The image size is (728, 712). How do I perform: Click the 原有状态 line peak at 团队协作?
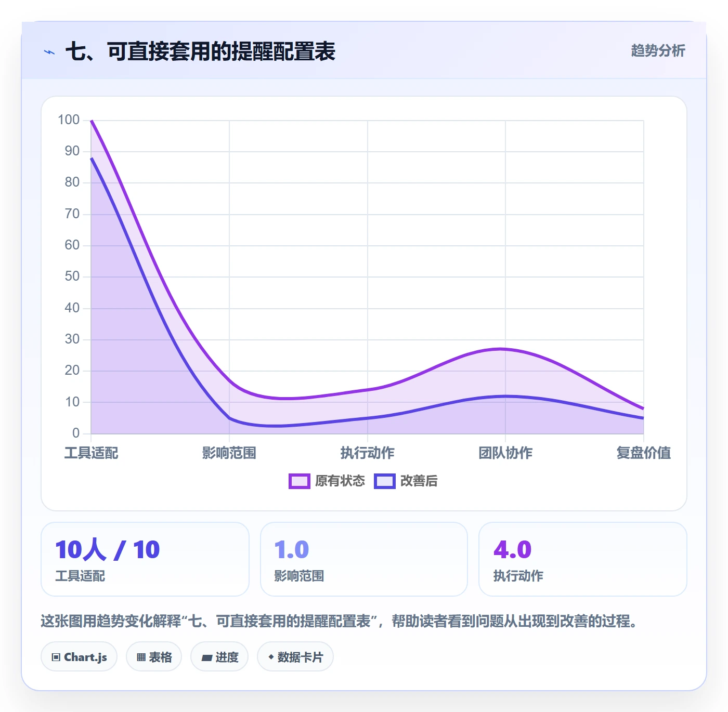tap(505, 349)
